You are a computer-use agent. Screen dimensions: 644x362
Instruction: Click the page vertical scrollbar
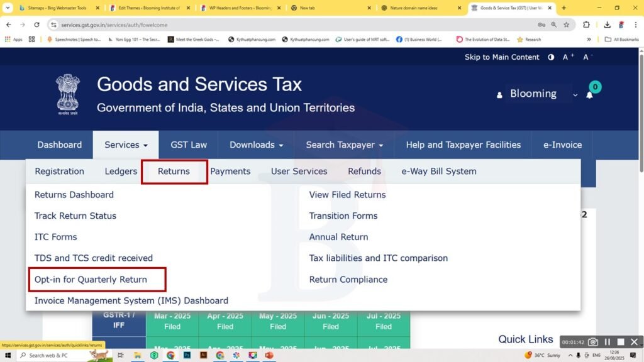(x=641, y=113)
